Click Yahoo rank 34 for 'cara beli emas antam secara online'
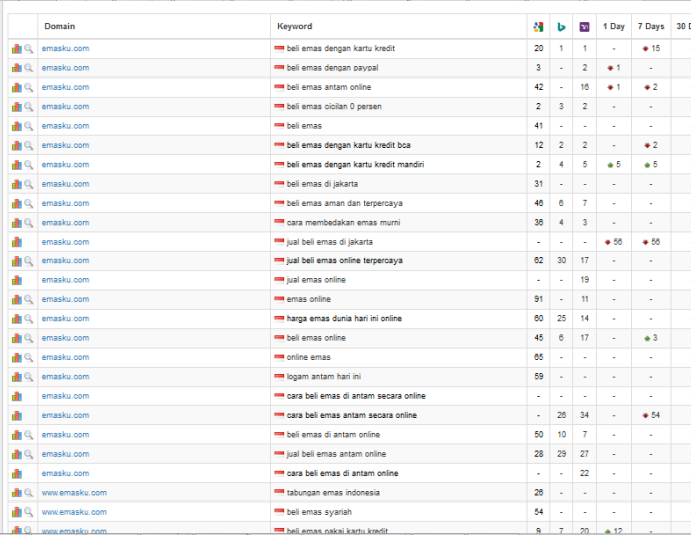Viewport: 691px width, 535px height. click(584, 416)
